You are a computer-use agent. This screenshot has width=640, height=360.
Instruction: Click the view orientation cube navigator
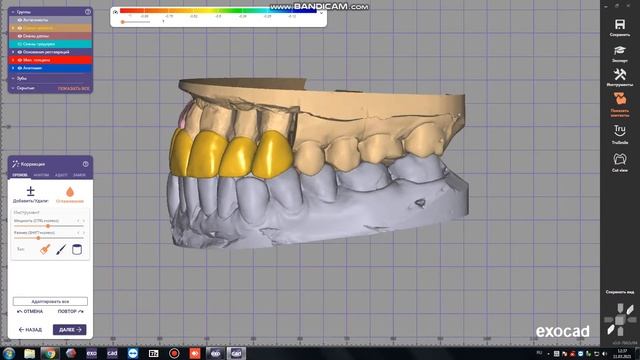[620, 320]
